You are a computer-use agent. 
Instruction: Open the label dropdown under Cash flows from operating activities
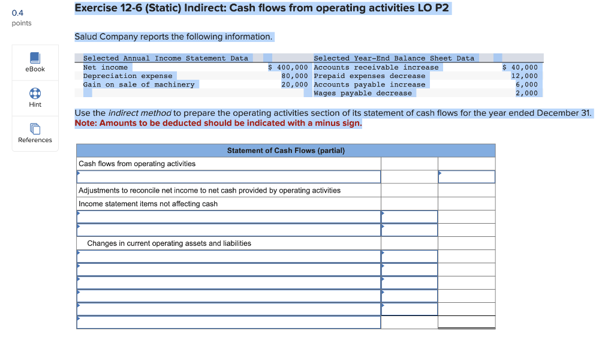click(228, 176)
